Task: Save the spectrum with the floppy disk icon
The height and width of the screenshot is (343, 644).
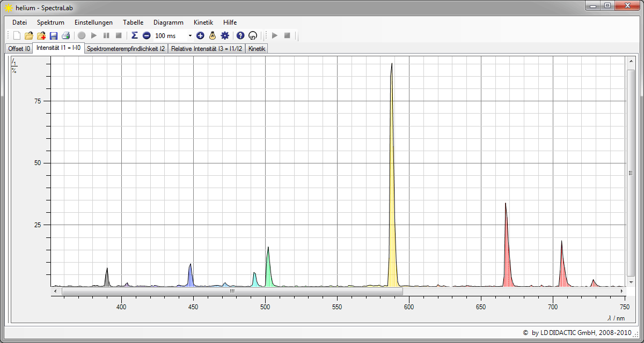Action: (54, 35)
